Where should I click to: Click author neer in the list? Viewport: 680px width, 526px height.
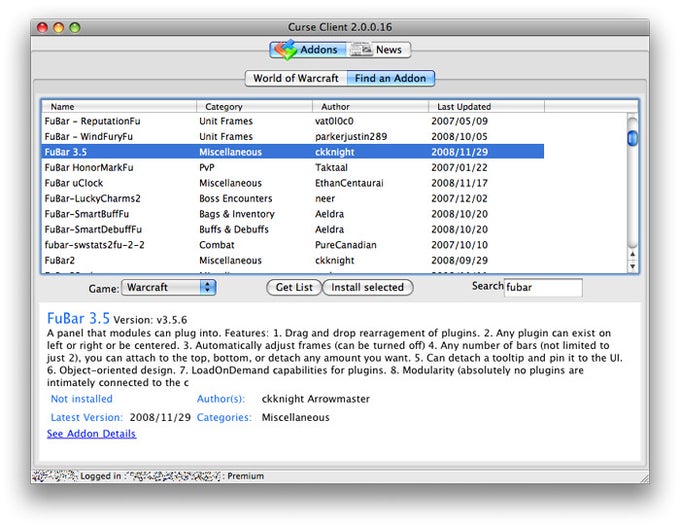tap(325, 199)
